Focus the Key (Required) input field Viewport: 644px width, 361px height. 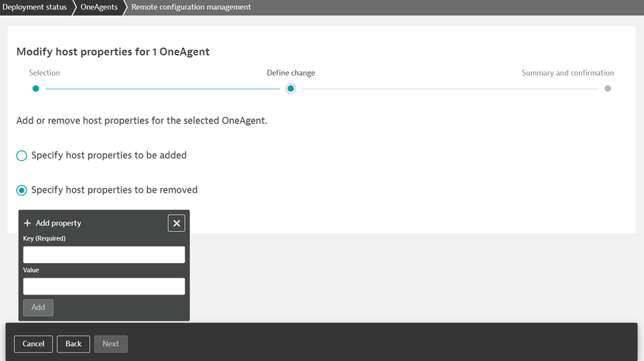[x=104, y=255]
